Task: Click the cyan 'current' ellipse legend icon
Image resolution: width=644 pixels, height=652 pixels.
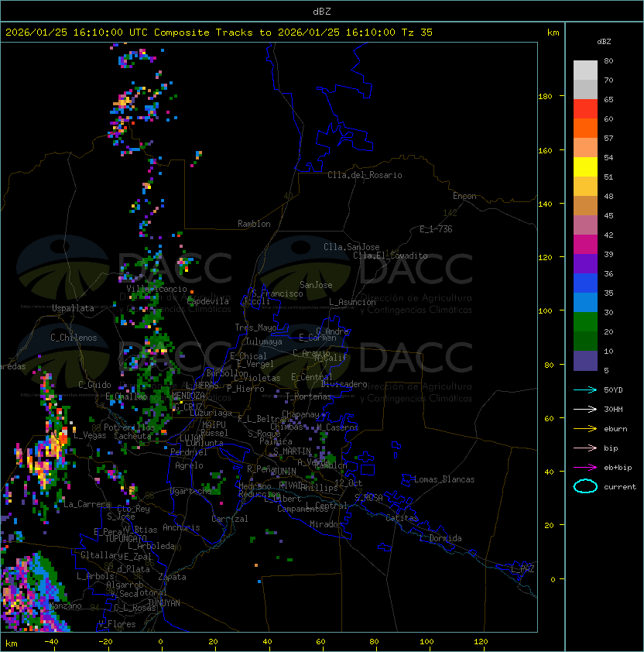Action: point(585,486)
